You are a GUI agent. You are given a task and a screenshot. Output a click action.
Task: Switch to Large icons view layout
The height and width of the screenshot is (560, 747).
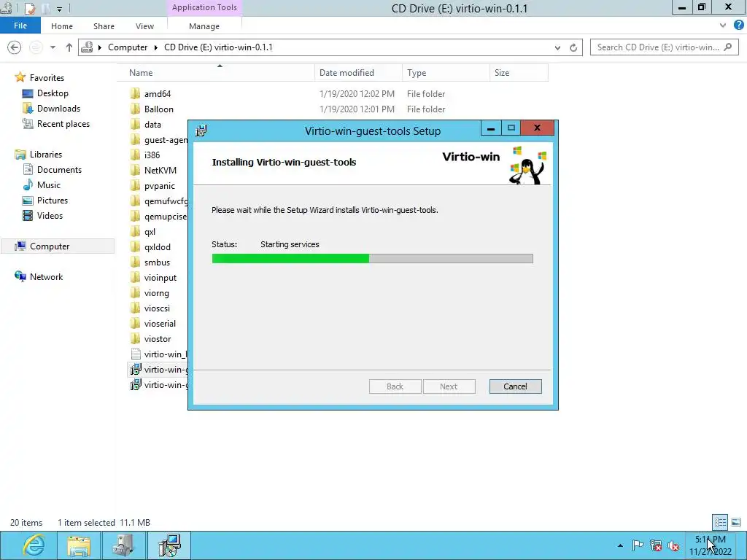pos(735,522)
